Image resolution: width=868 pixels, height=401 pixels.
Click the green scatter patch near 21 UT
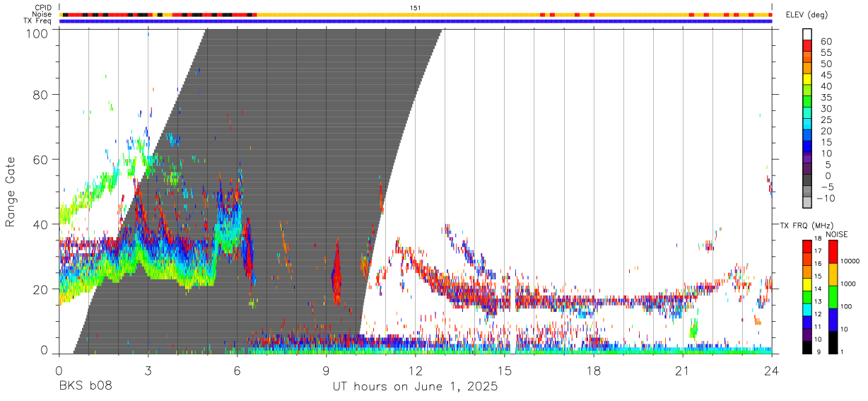pyautogui.click(x=693, y=329)
